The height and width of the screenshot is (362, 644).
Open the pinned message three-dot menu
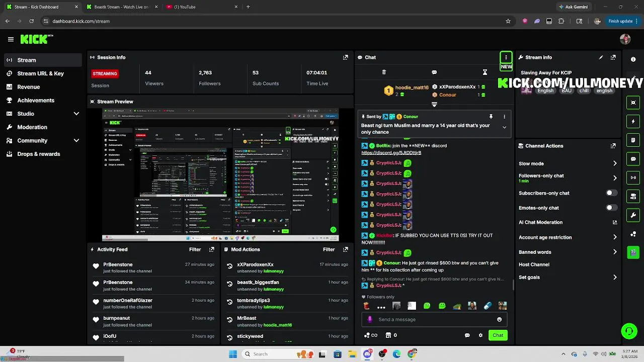[x=504, y=117]
